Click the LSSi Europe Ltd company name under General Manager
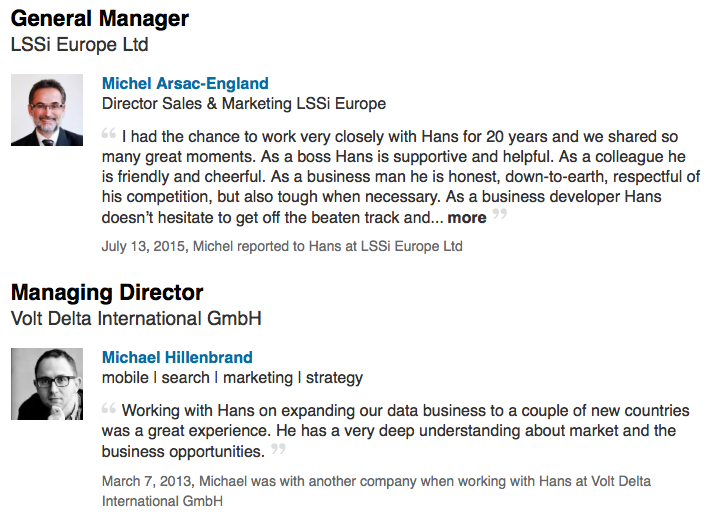The image size is (708, 516). click(x=79, y=45)
